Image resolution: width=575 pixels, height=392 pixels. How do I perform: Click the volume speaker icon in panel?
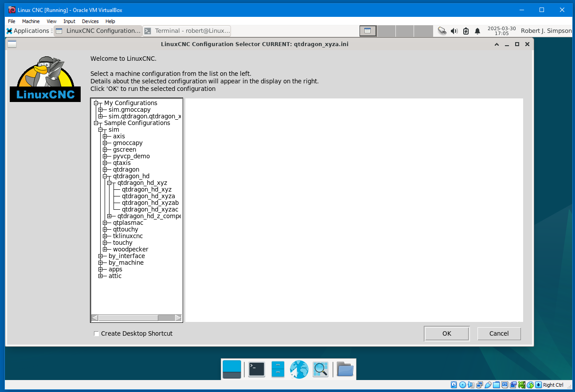[454, 31]
